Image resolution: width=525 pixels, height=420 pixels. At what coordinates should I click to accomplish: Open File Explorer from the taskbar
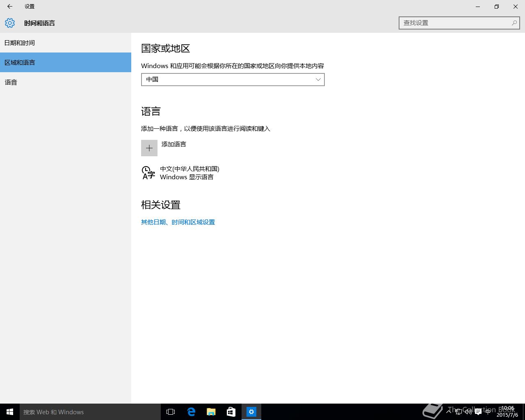tap(211, 412)
